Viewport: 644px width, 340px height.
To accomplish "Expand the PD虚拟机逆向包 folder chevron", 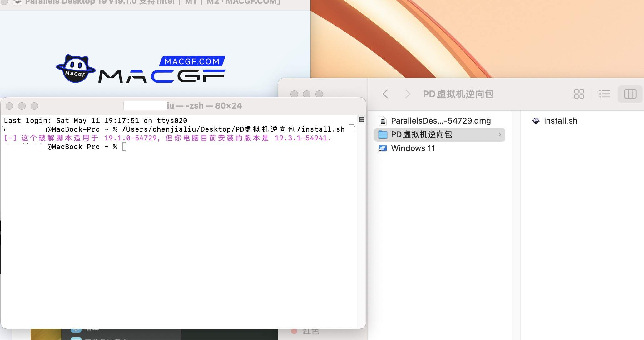I will point(501,134).
